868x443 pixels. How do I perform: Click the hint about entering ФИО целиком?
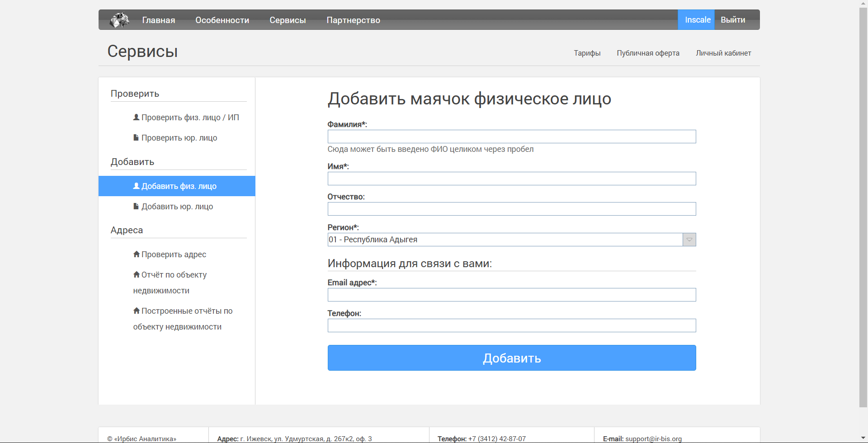(x=430, y=149)
